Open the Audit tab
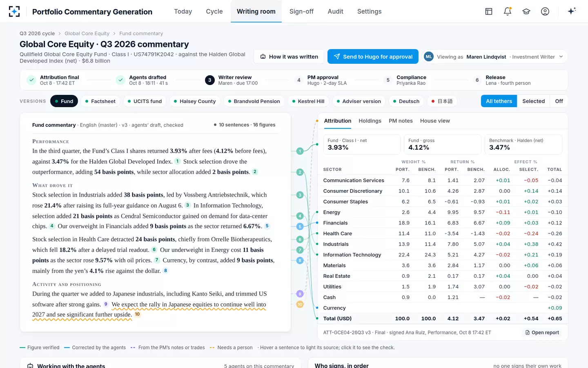 [335, 11]
